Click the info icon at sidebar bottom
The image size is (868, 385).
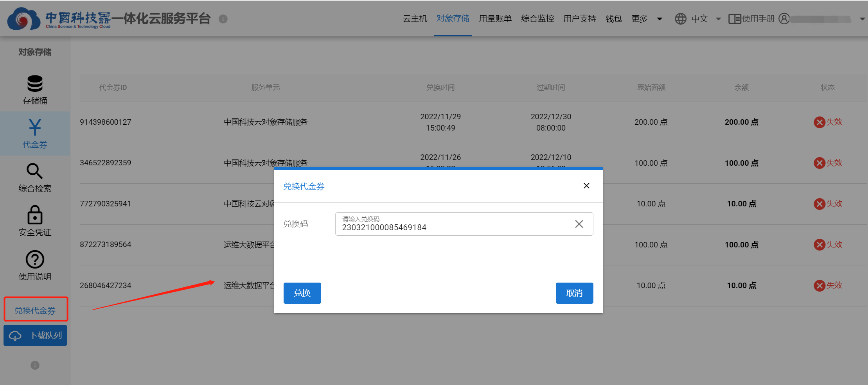point(35,365)
